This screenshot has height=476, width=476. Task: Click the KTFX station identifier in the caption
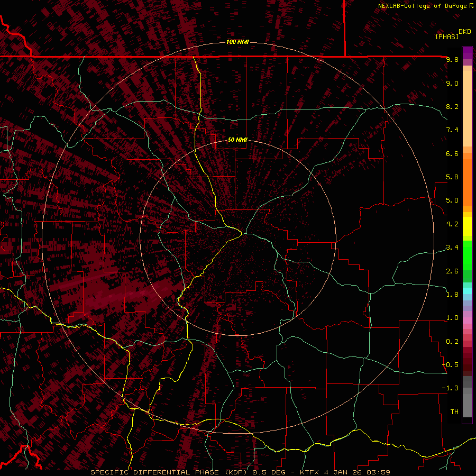(x=309, y=472)
